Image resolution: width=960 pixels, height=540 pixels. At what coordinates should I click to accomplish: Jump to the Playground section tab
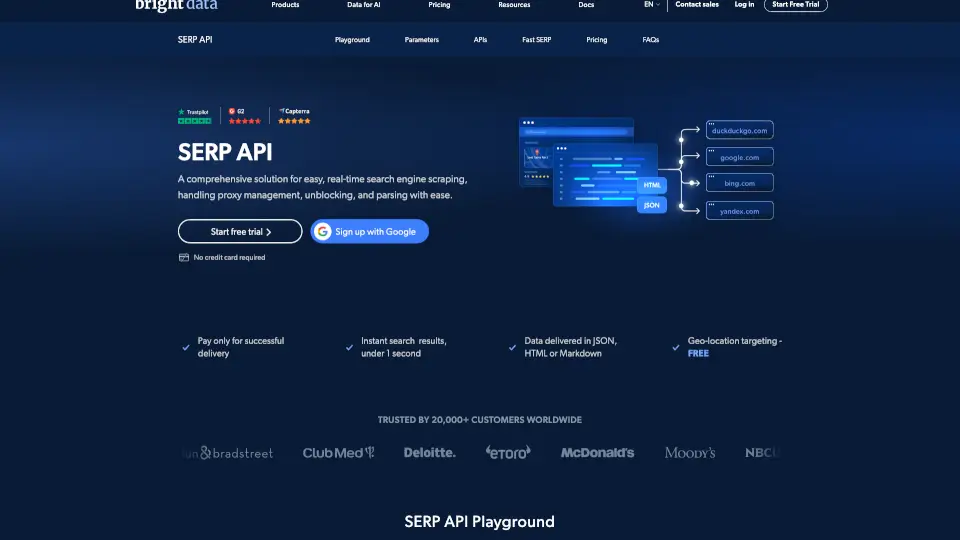pos(352,40)
